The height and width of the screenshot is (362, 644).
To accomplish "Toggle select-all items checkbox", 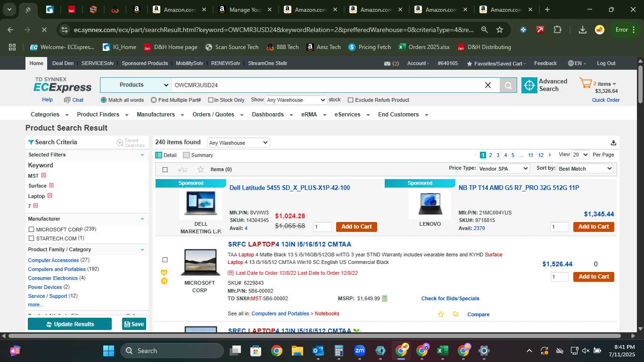I will [165, 170].
